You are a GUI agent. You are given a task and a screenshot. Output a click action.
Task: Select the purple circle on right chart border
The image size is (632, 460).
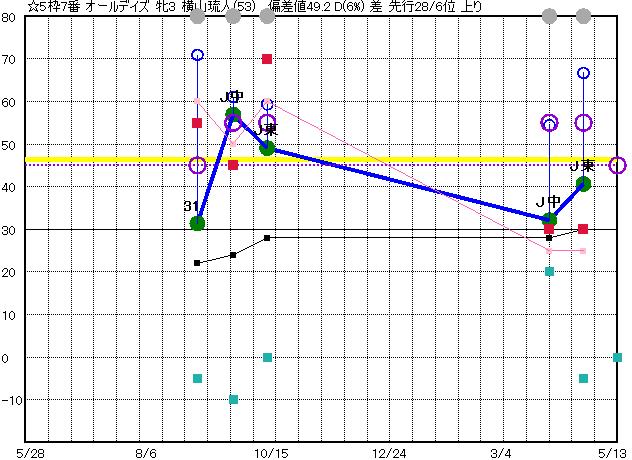click(618, 166)
